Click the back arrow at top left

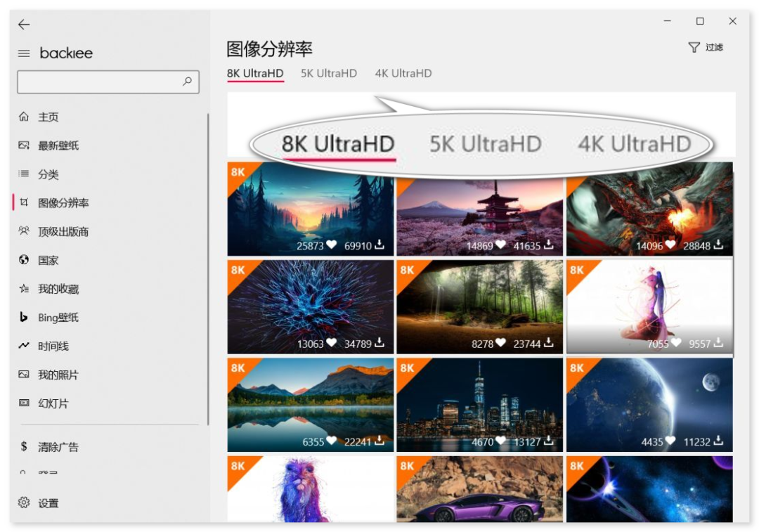(x=24, y=24)
